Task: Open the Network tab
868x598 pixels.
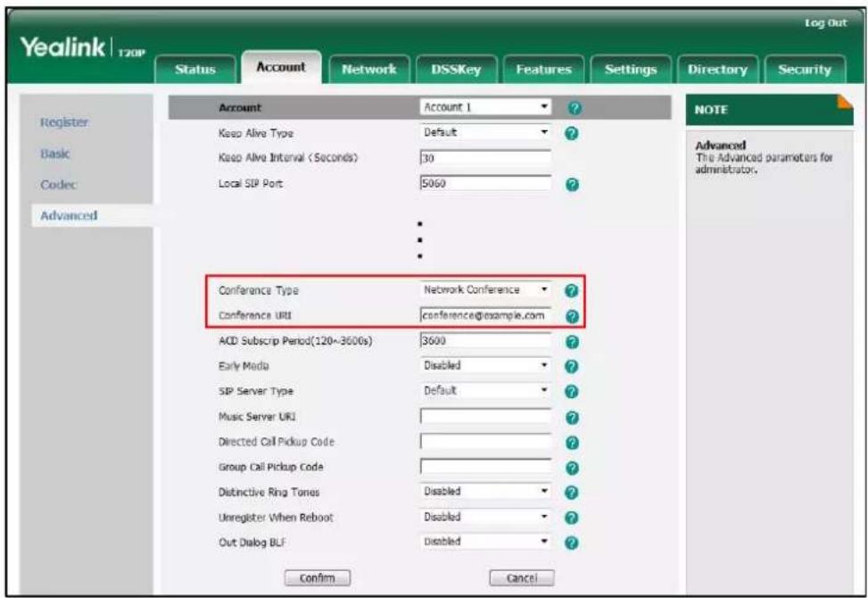Action: pos(368,70)
